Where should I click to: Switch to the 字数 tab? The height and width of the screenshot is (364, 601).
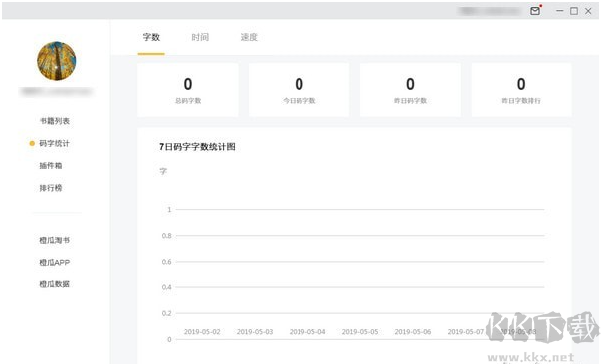pyautogui.click(x=151, y=37)
